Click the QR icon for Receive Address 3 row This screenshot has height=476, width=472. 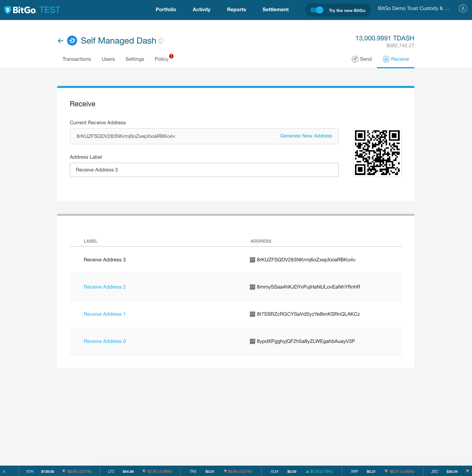point(252,260)
